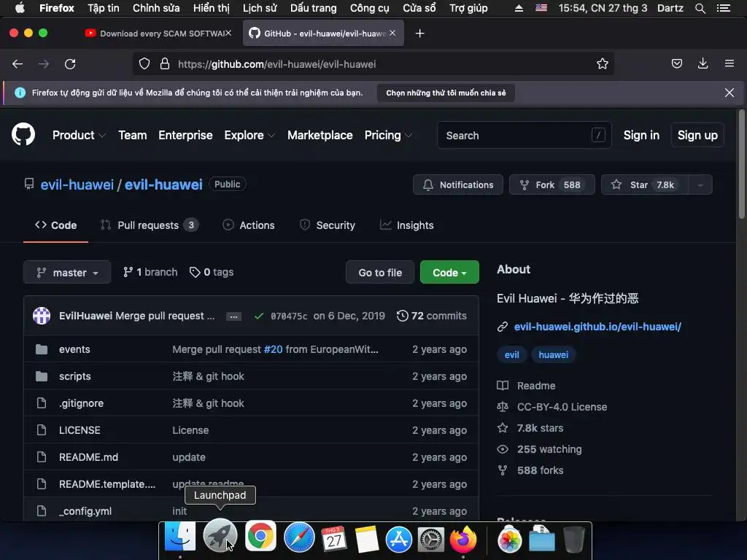Open pull request #20 link
This screenshot has width=747, height=560.
click(273, 349)
